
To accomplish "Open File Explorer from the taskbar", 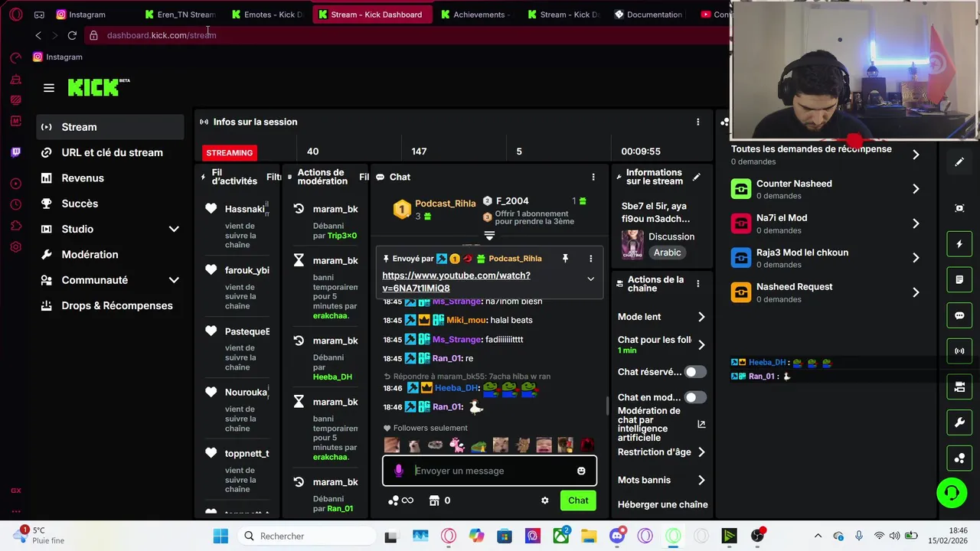I will tap(589, 536).
